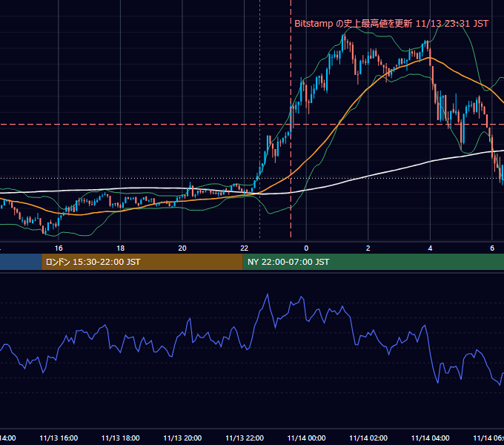Screen dimensions: 504x445
Task: Click the 11/14 00:00 time label
Action: point(306,438)
